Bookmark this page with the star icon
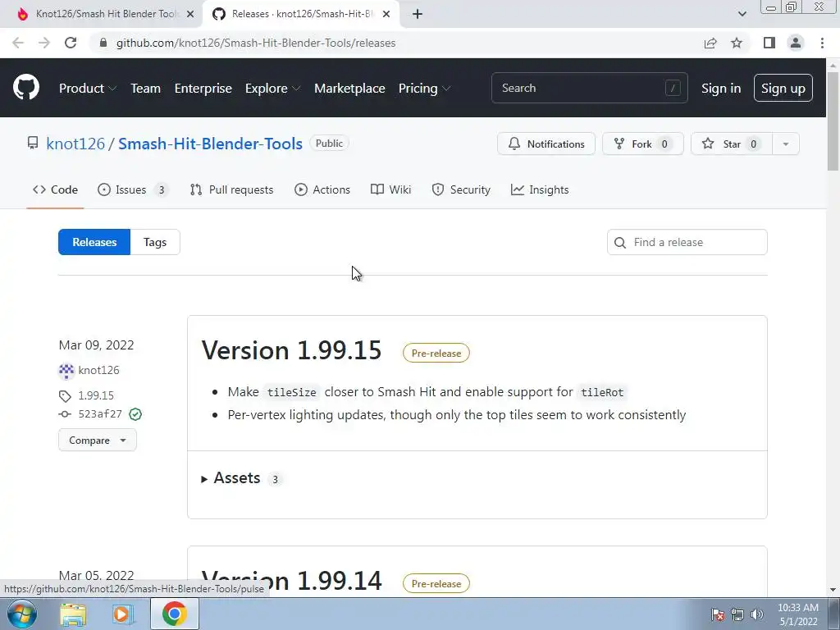The width and height of the screenshot is (840, 630). click(x=737, y=43)
